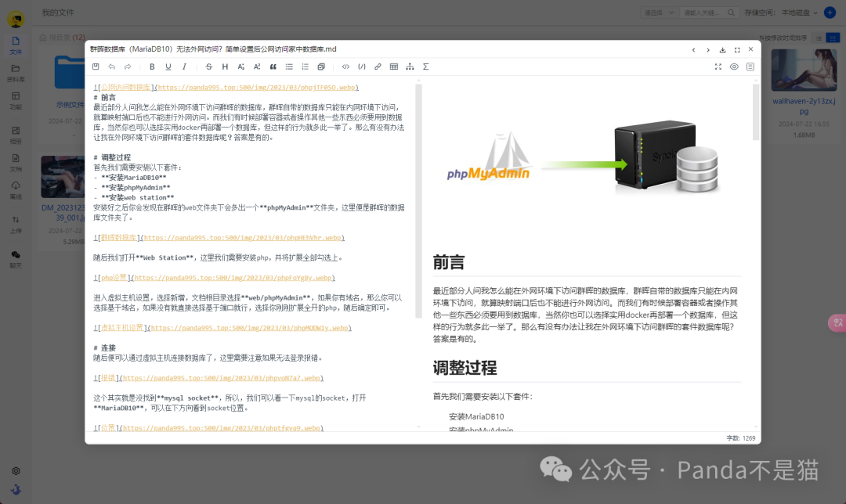Click the editor pane vertical scrollbar

tap(418, 200)
